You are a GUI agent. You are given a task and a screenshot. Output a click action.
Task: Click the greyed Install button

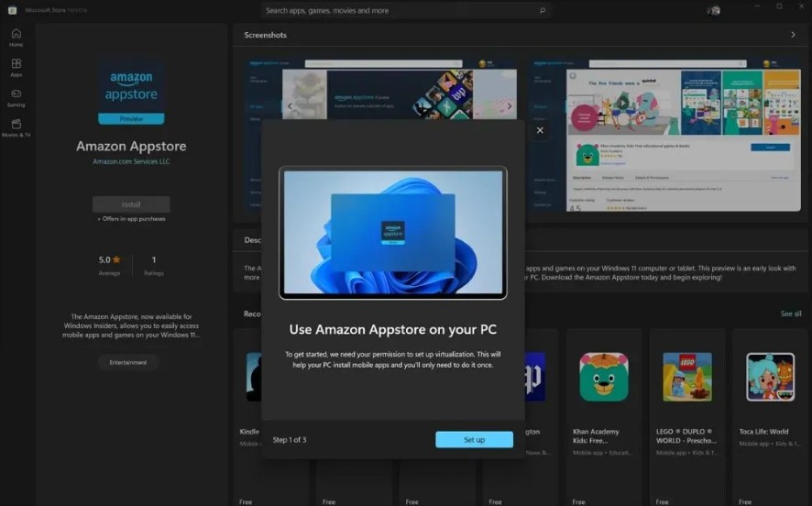(131, 204)
